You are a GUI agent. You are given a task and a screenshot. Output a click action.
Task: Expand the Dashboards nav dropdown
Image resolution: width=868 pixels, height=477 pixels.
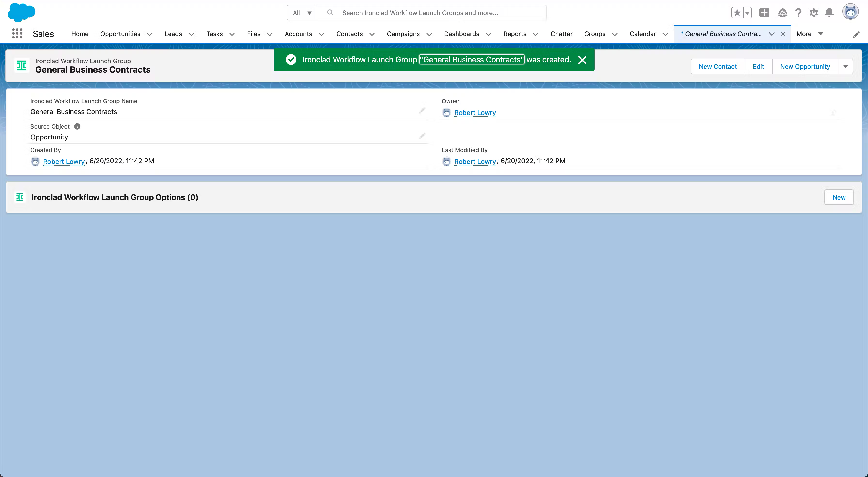click(x=488, y=34)
